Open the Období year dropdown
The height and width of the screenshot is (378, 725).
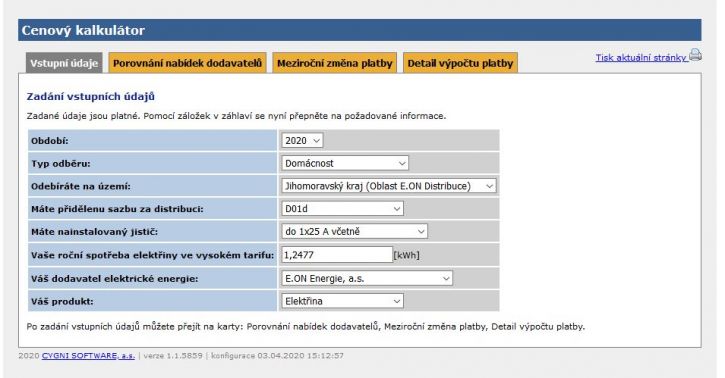click(302, 140)
